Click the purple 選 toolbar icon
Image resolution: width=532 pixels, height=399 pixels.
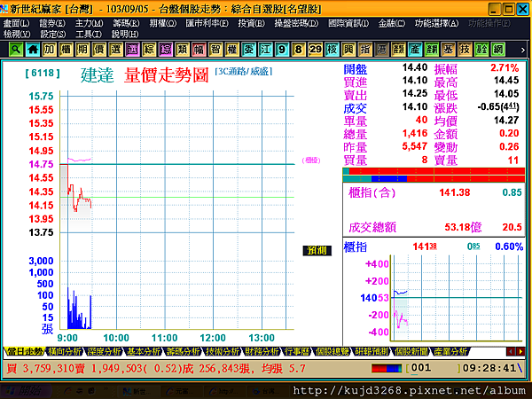[x=132, y=50]
